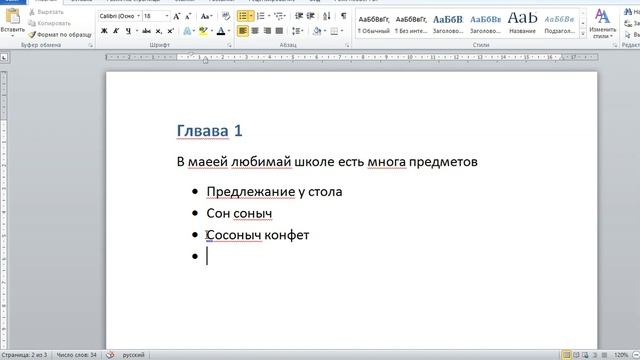Click the Paste (Вставить) clipboard icon
The image size is (640, 360).
pyautogui.click(x=12, y=17)
